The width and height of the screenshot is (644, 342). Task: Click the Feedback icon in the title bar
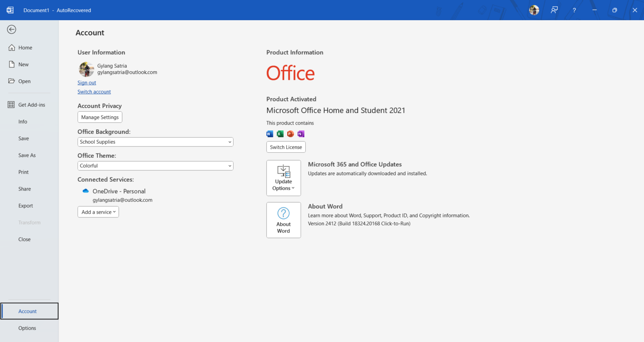[554, 10]
